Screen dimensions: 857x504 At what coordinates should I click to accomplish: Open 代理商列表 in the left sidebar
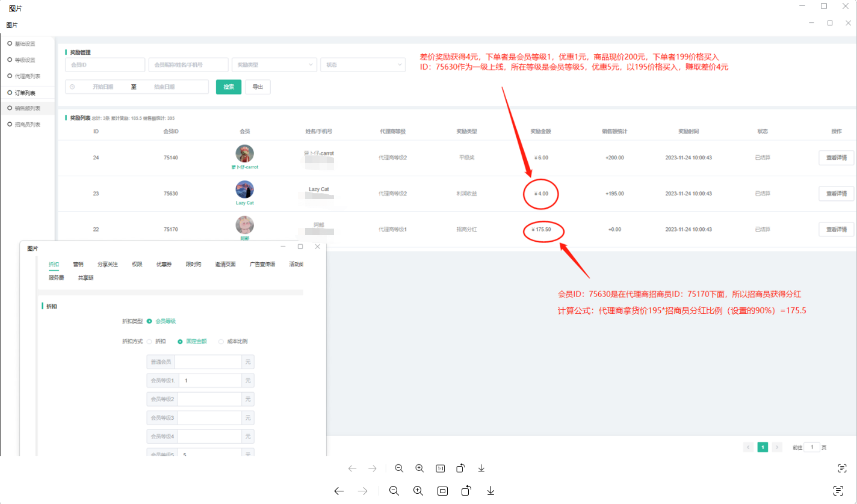pyautogui.click(x=28, y=76)
